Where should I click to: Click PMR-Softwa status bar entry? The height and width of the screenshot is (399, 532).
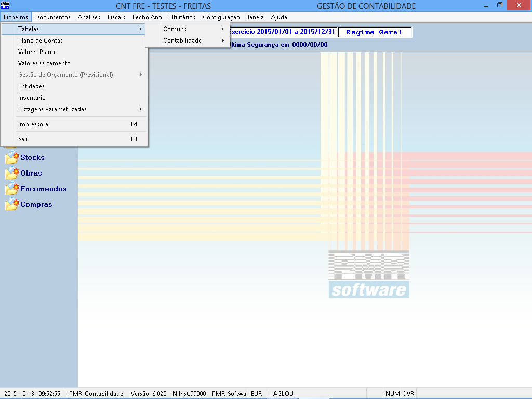229,394
